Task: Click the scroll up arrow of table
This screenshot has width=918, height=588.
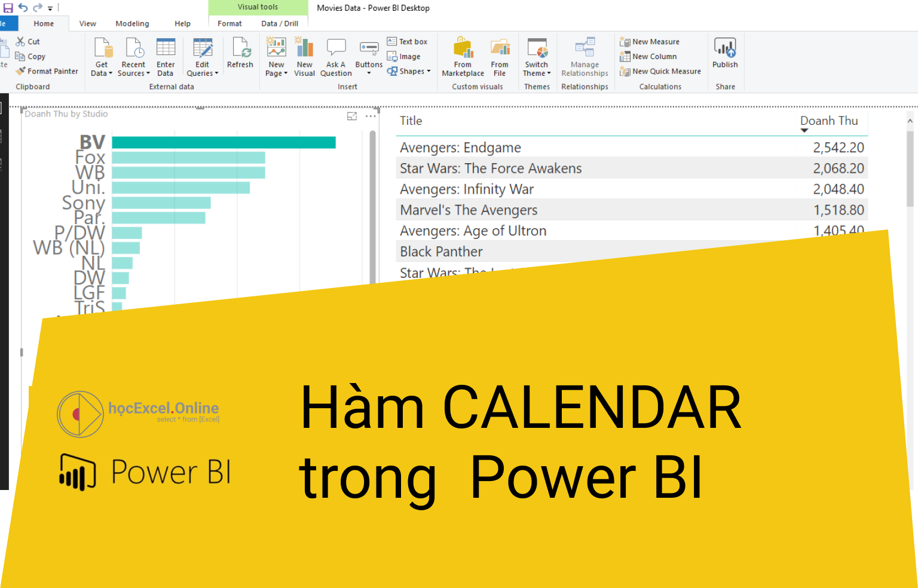Action: pyautogui.click(x=910, y=121)
